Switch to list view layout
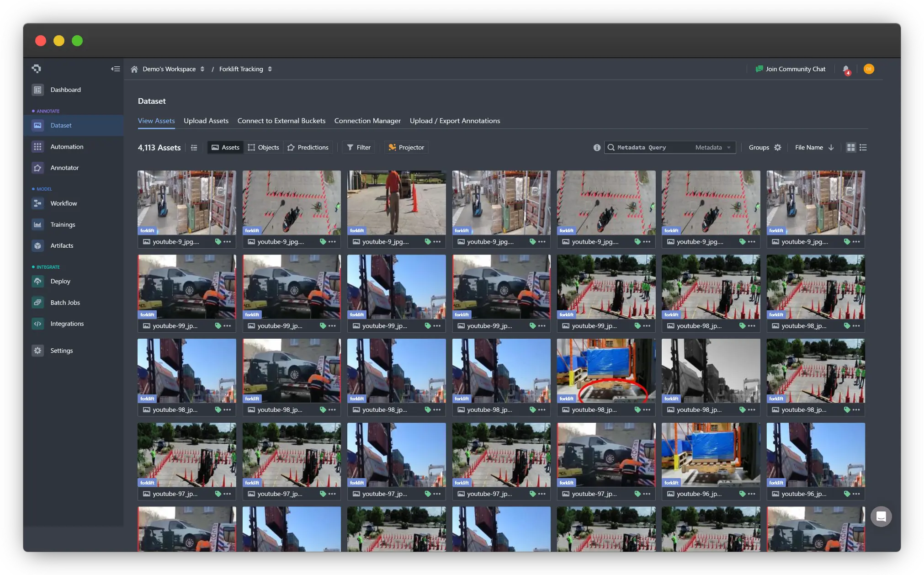Image resolution: width=924 pixels, height=575 pixels. point(863,148)
